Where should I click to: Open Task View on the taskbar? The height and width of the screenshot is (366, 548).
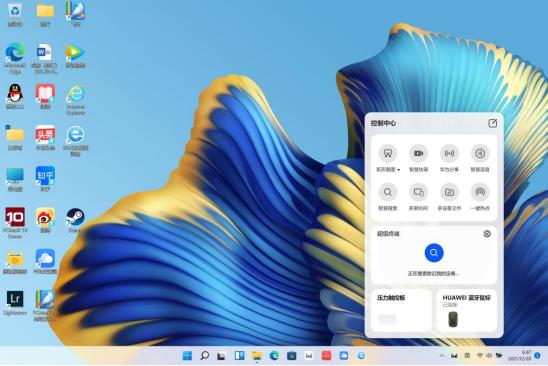[222, 356]
